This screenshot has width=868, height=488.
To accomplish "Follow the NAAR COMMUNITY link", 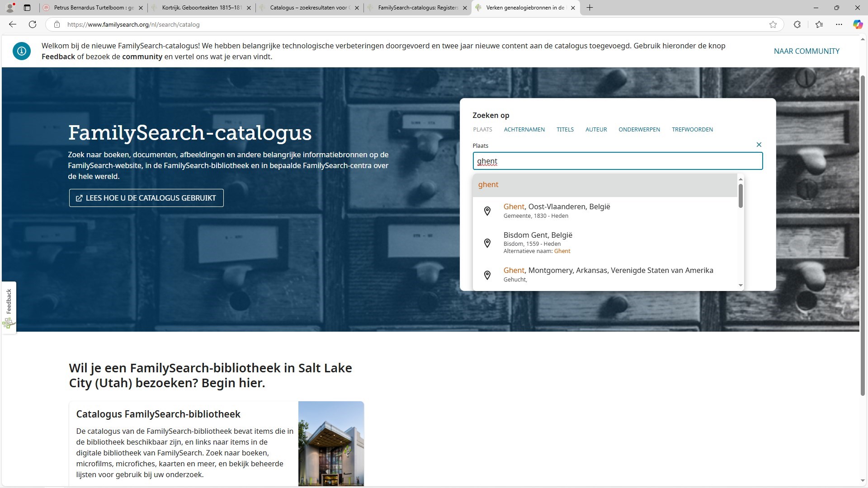I will tap(807, 51).
